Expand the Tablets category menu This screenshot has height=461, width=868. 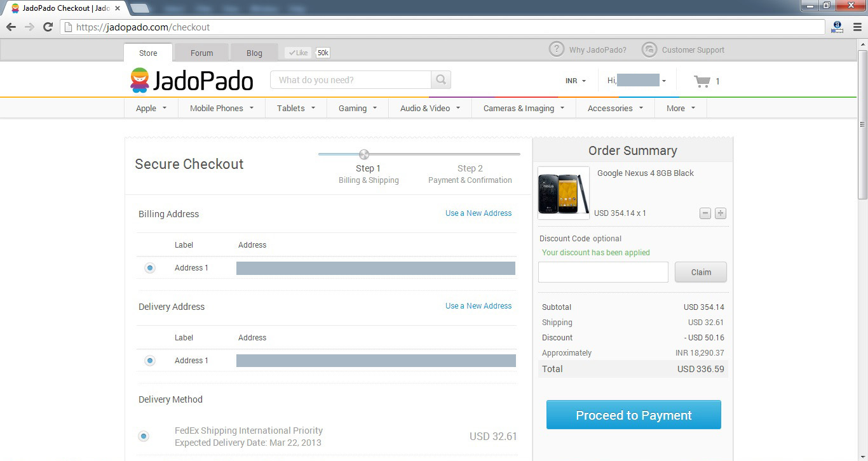[x=296, y=108]
